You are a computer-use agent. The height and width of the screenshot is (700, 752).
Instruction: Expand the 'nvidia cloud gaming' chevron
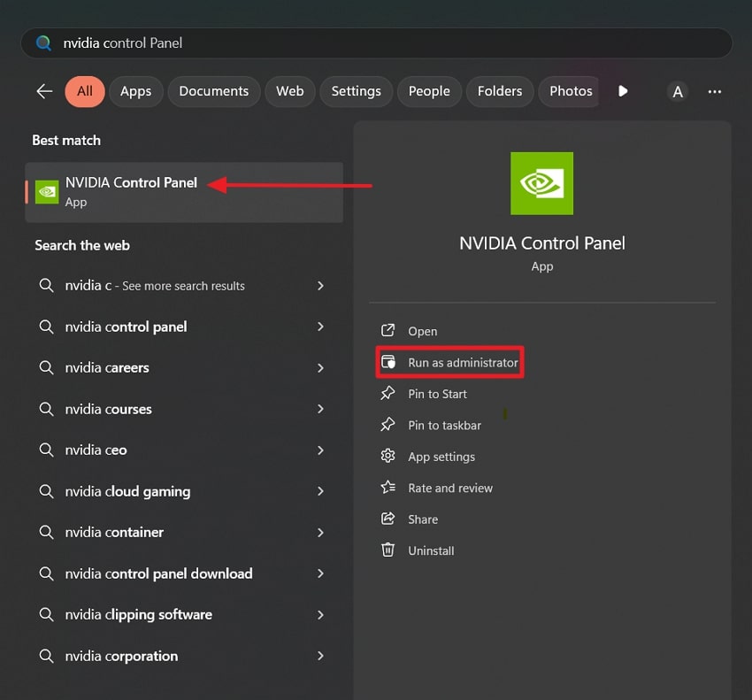click(320, 491)
